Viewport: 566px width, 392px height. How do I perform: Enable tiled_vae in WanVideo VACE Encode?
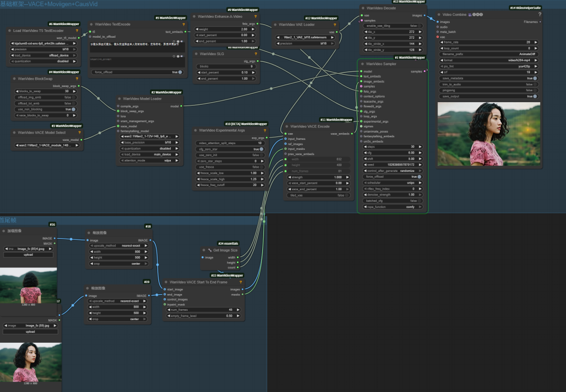pyautogui.click(x=319, y=195)
